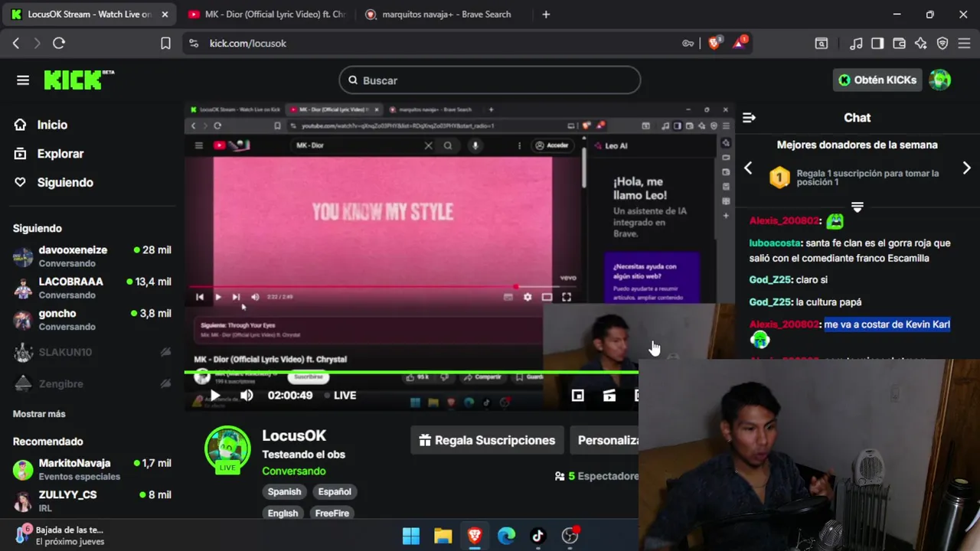
Task: Show previous top donor
Action: pyautogui.click(x=748, y=168)
